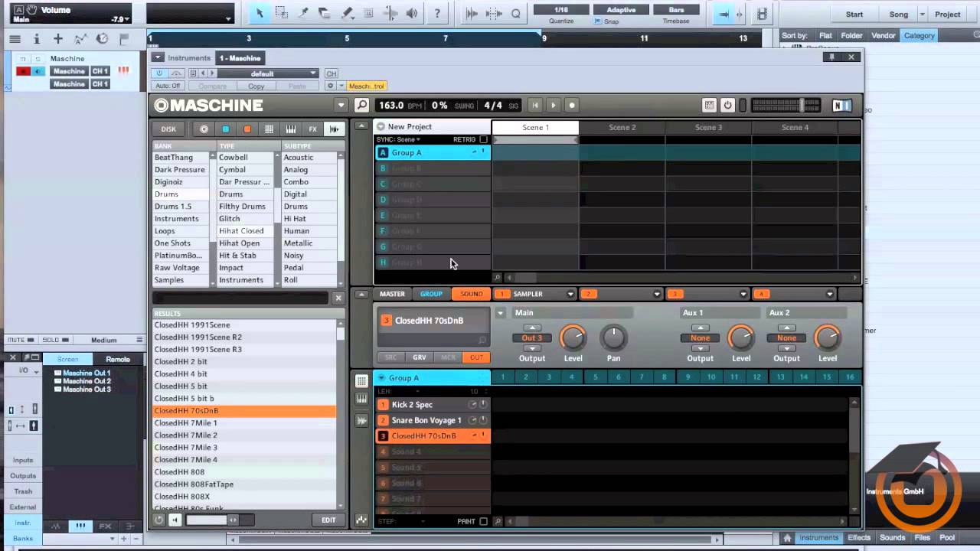Viewport: 980px width, 551px height.
Task: Click the Maschine mixer view icon
Action: point(709,105)
